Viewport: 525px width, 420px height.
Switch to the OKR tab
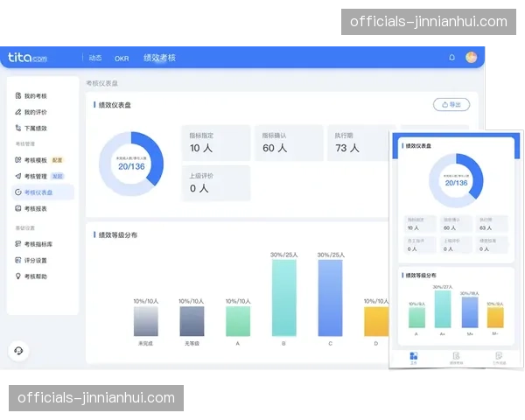click(x=122, y=58)
